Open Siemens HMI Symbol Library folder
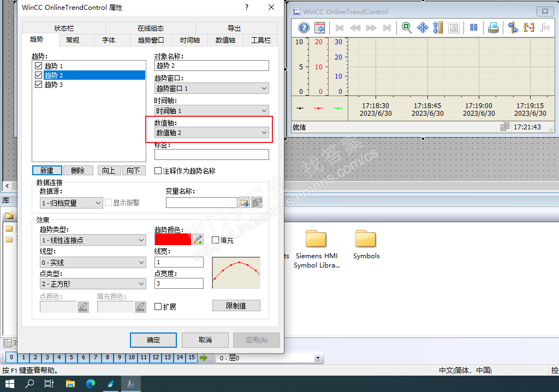 (x=316, y=248)
